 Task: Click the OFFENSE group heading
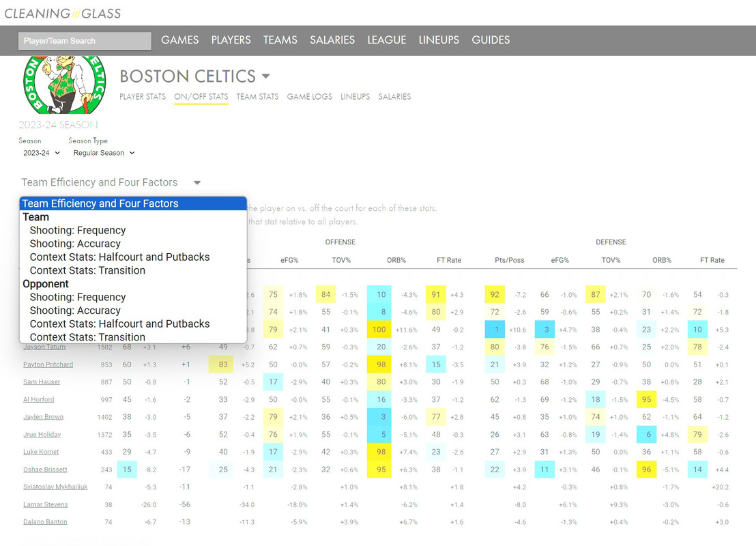click(340, 242)
